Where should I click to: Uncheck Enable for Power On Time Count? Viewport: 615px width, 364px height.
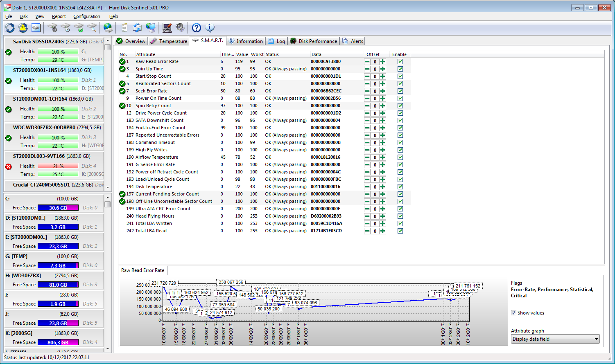400,99
